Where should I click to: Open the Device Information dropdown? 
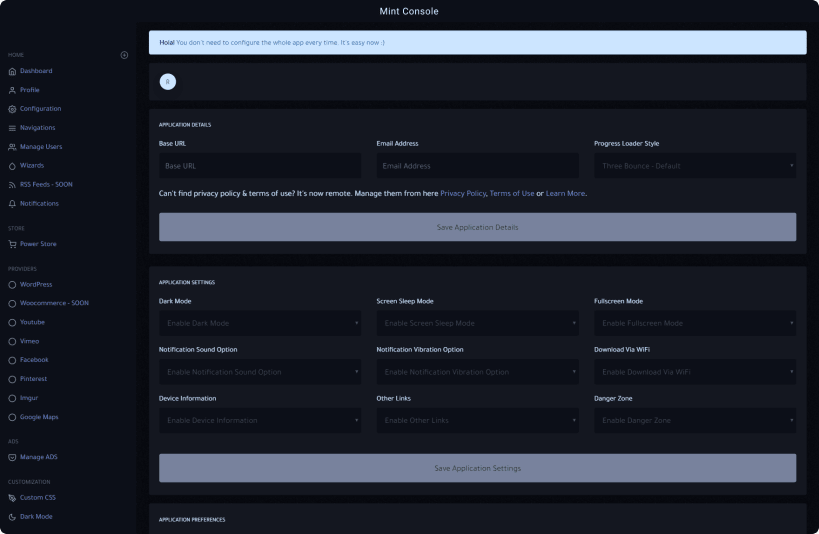tap(260, 420)
